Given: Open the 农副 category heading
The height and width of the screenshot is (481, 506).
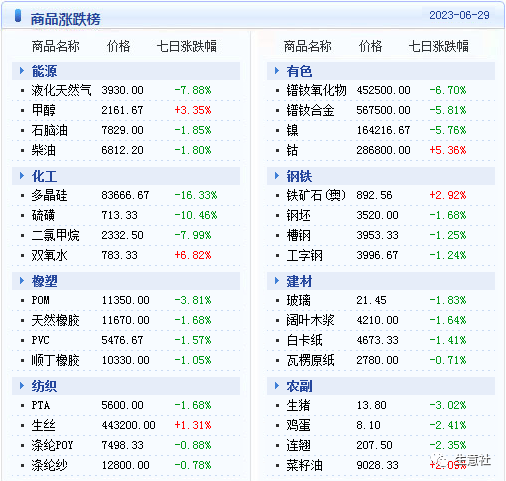Looking at the screenshot, I should coord(299,386).
